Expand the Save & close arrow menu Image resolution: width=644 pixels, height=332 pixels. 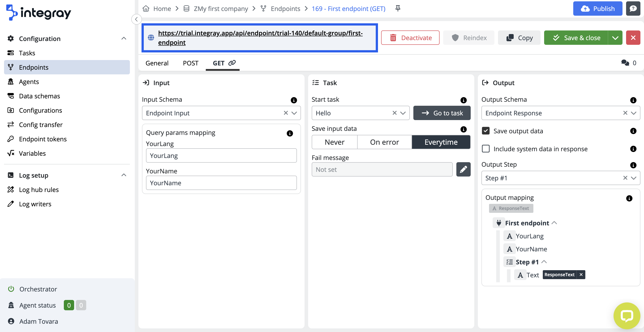[x=615, y=38]
